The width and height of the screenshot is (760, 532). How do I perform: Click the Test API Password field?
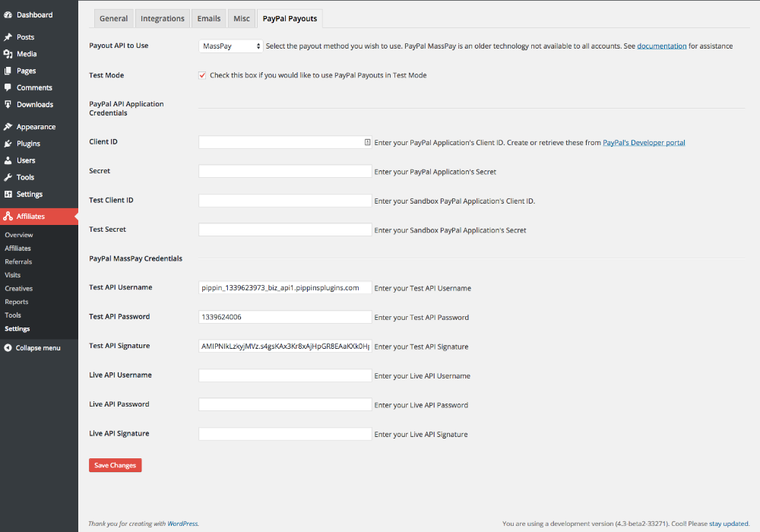[285, 317]
